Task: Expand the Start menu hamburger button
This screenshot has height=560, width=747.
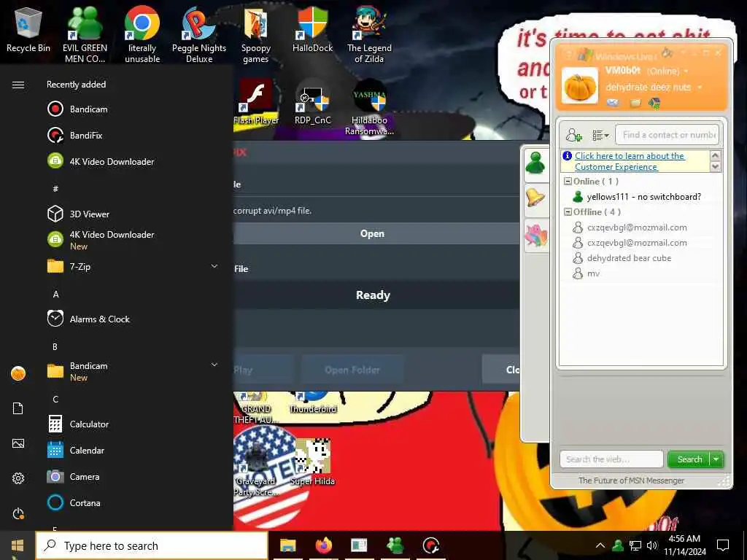Action: click(x=18, y=85)
